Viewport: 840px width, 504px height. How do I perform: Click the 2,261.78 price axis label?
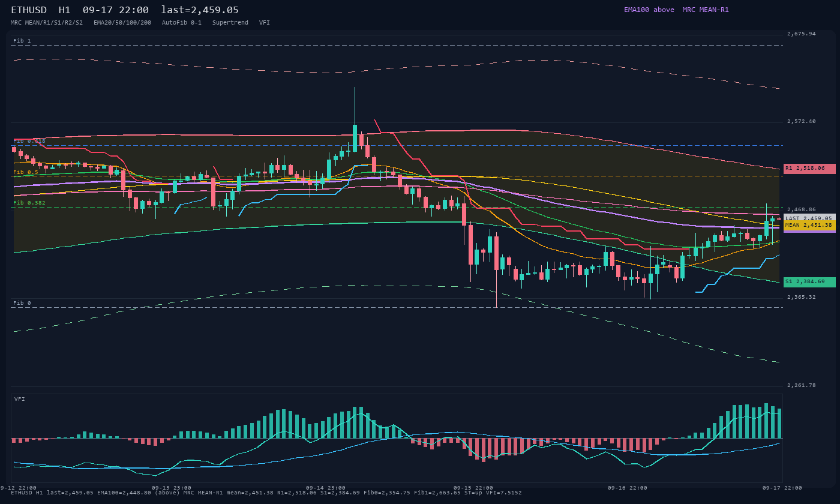click(802, 385)
